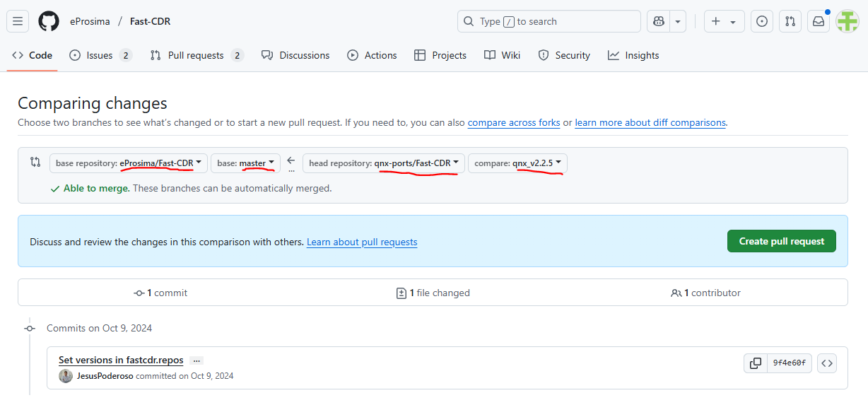Open head repository qnx-ports/Fast-CDR dropdown
Screen dimensions: 868x405
384,163
